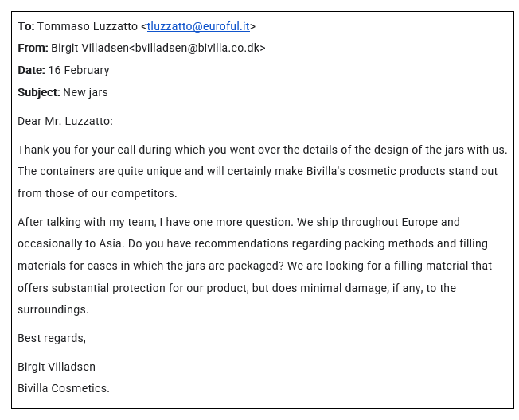519x420 pixels.
Task: Click the closing "Best regards,"
Action: [x=52, y=338]
